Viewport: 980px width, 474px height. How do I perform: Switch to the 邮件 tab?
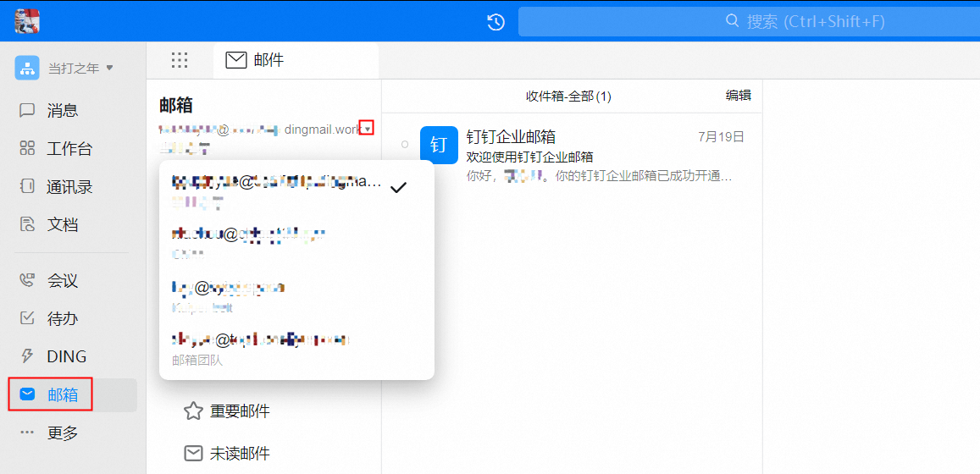pyautogui.click(x=296, y=61)
